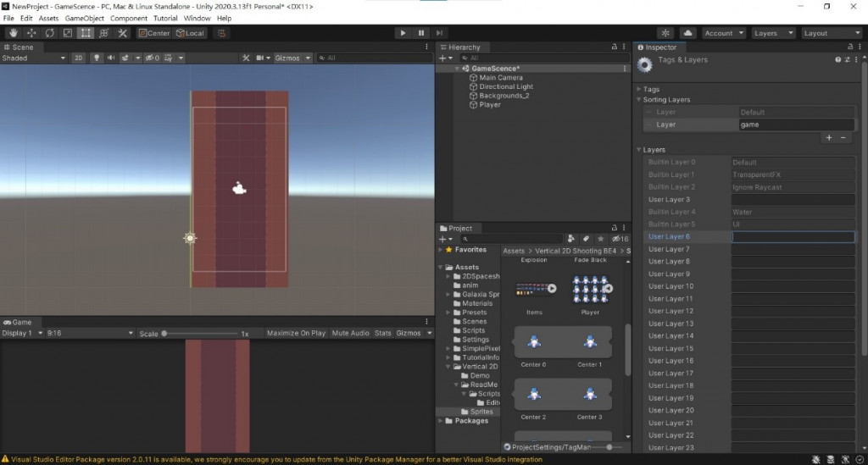Open Scene panel more options menu
Image resolution: width=868 pixels, height=465 pixels.
pyautogui.click(x=427, y=47)
